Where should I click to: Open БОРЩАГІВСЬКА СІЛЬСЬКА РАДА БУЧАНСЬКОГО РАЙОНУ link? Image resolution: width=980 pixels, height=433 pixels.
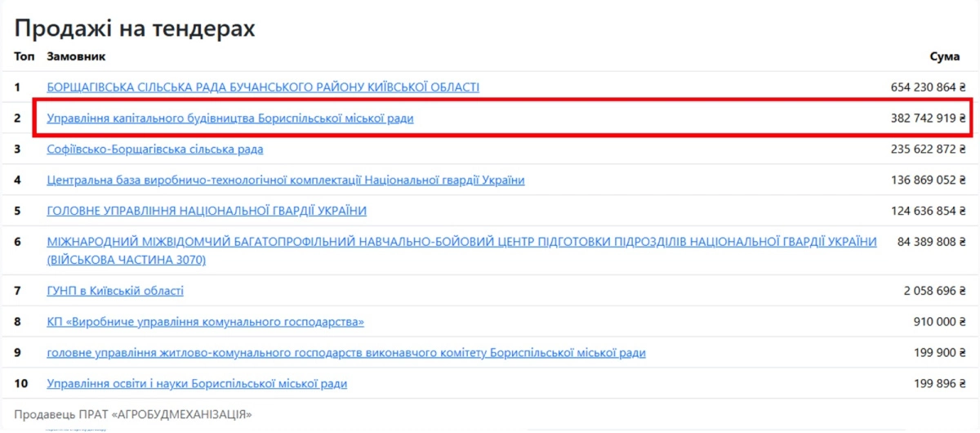(263, 87)
